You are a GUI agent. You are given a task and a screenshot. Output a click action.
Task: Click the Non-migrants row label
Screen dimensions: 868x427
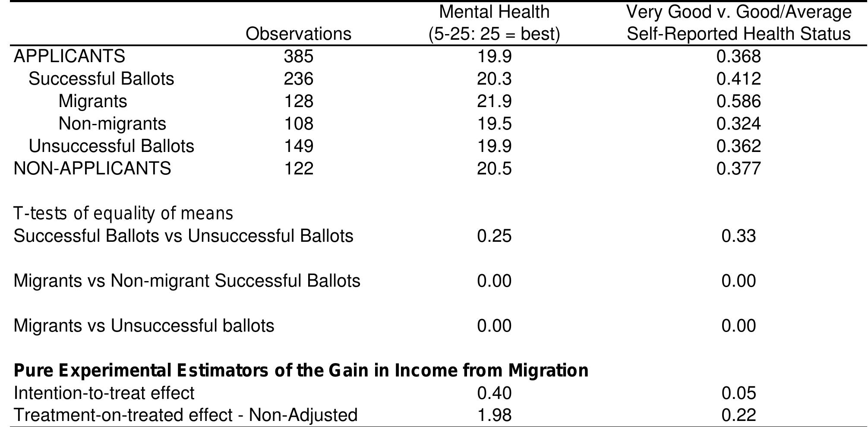coord(112,123)
